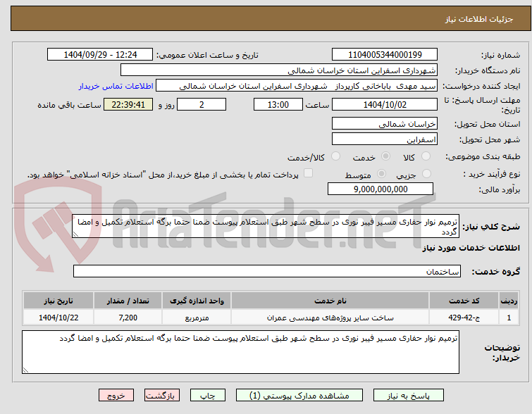532x414 pixels.
Task: Select the کالا radio button
Action: tap(426, 156)
